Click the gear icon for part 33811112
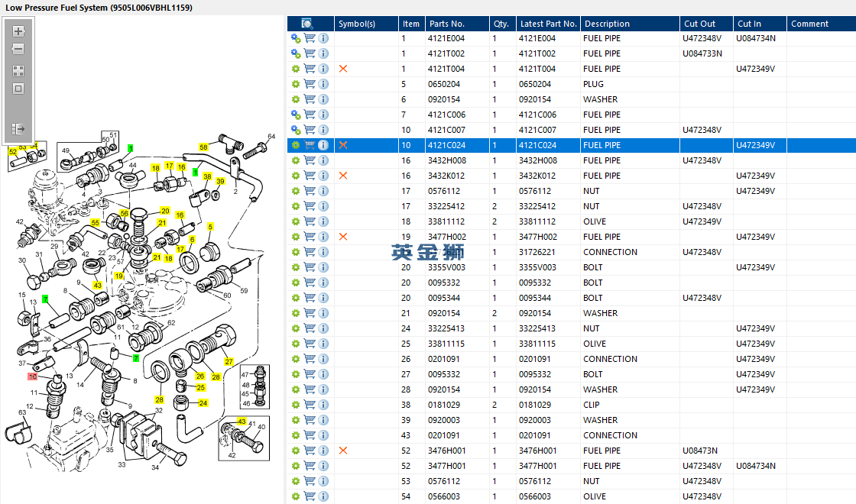The image size is (856, 504). [296, 221]
